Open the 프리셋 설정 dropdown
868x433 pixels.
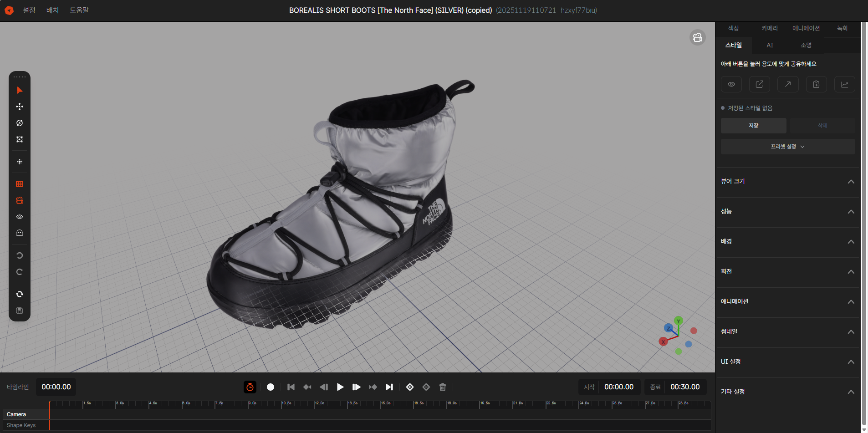787,146
